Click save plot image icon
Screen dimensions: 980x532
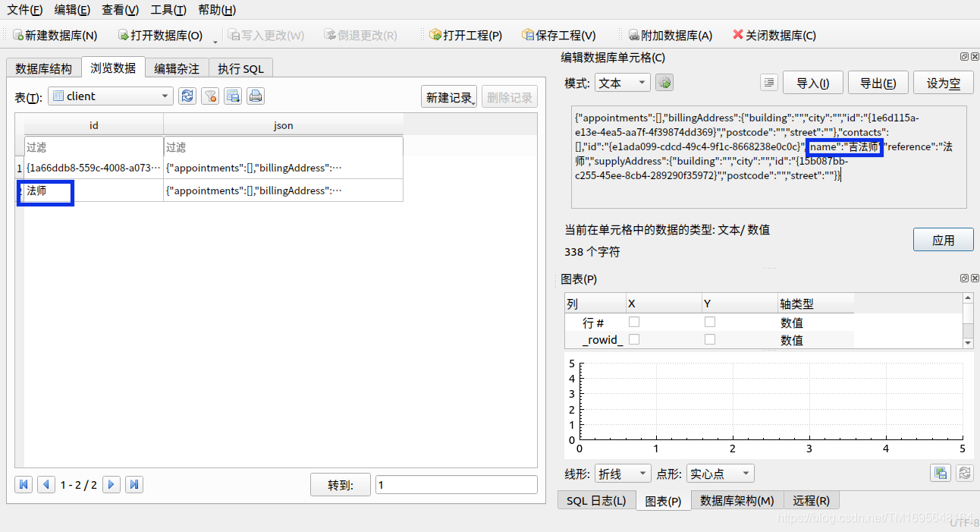pos(941,473)
